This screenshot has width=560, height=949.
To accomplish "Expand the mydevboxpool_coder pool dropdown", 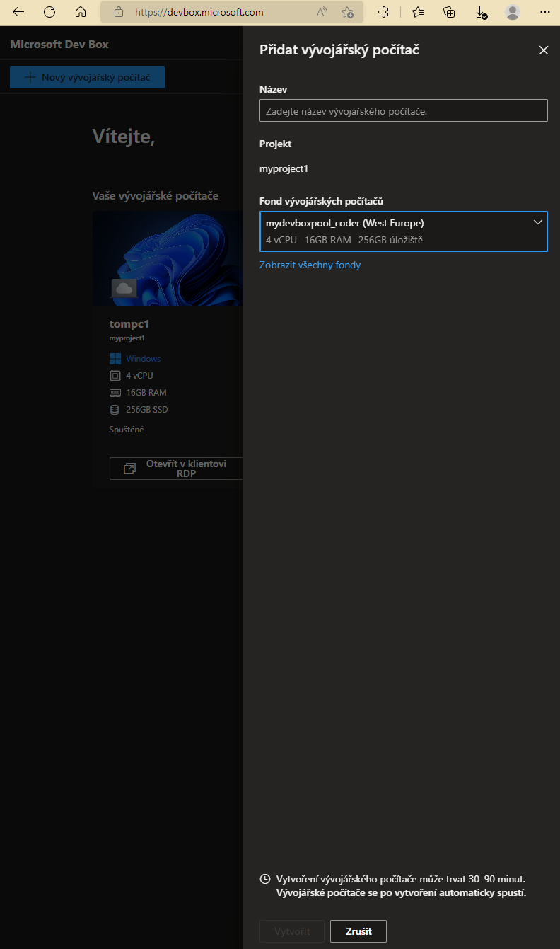I will (404, 231).
